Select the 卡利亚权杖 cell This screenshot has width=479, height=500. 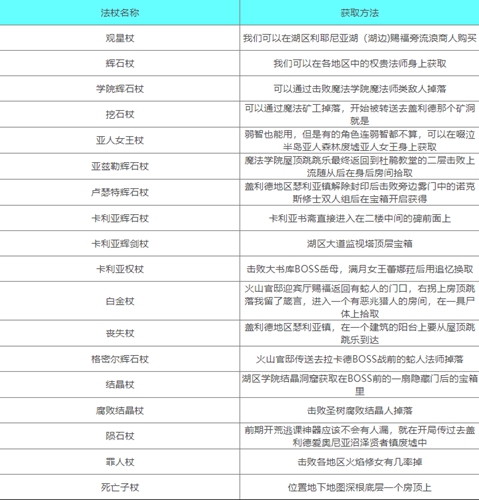pos(120,269)
